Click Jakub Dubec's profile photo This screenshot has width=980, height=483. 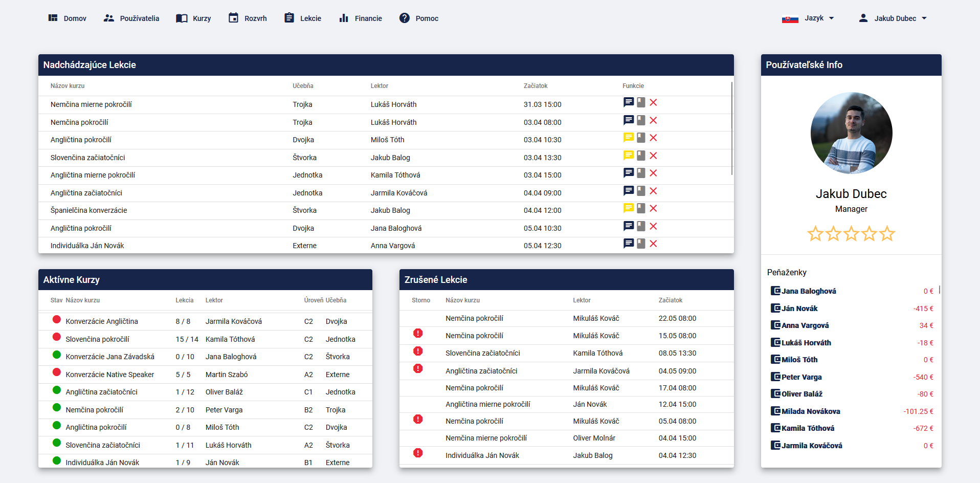coord(851,133)
